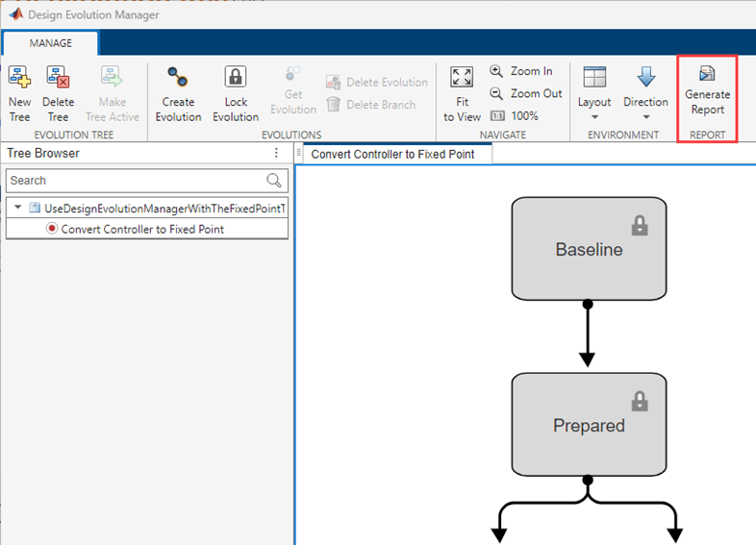Select the Prepared evolution node

coord(589,425)
